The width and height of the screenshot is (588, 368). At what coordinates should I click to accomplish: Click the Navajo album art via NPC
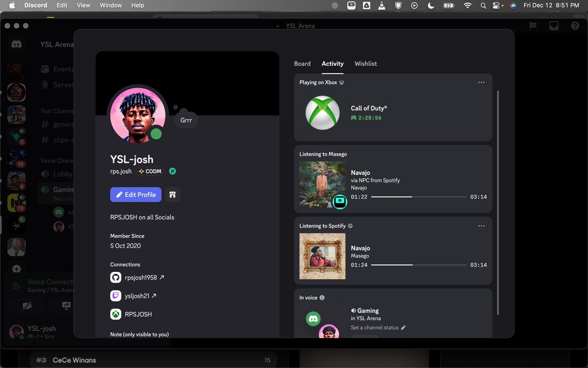tap(322, 184)
